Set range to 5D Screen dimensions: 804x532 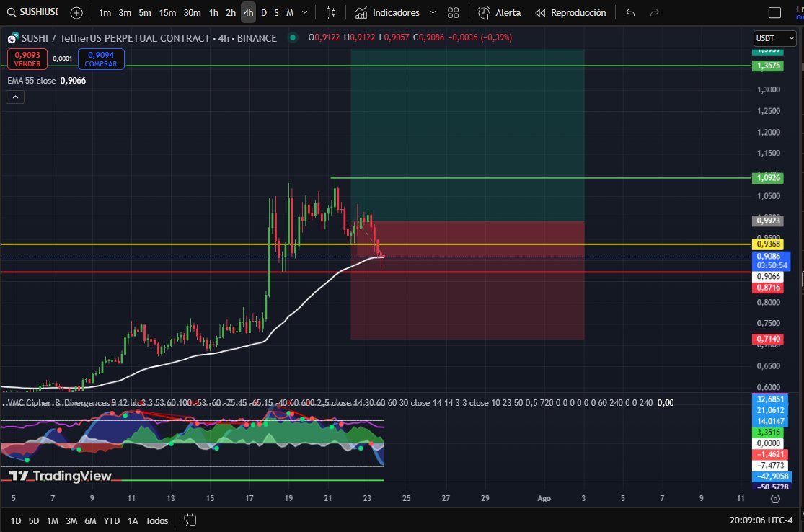point(34,520)
